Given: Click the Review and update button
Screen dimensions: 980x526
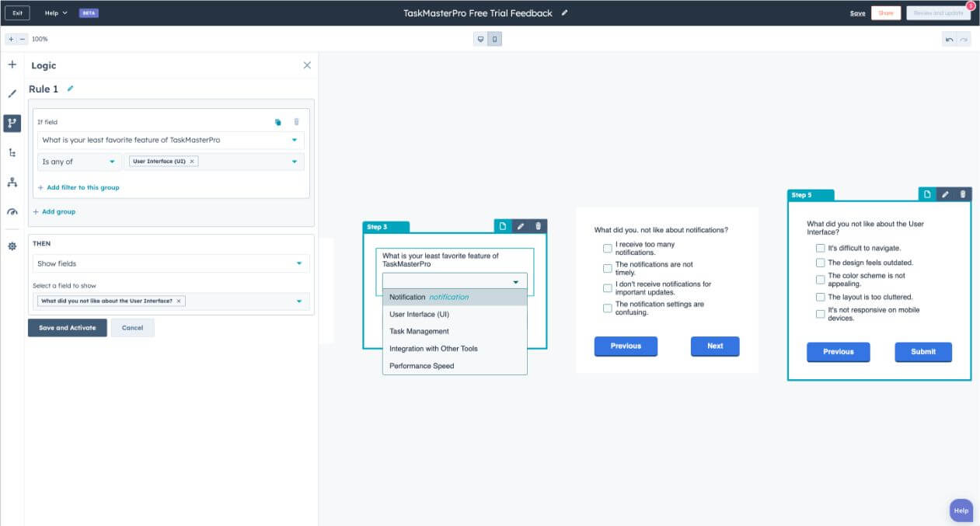Looking at the screenshot, I should pos(940,12).
